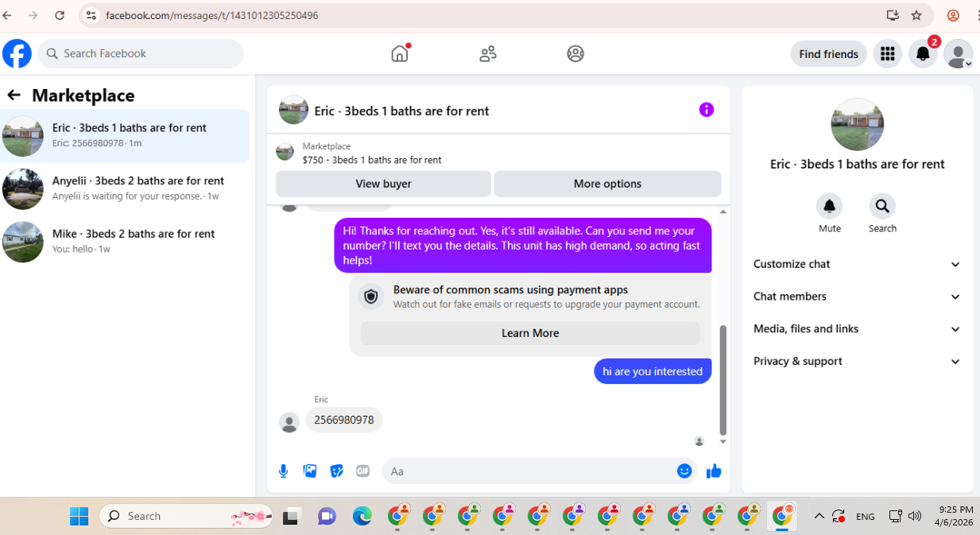
Task: Click the View buyer button
Action: coord(383,184)
